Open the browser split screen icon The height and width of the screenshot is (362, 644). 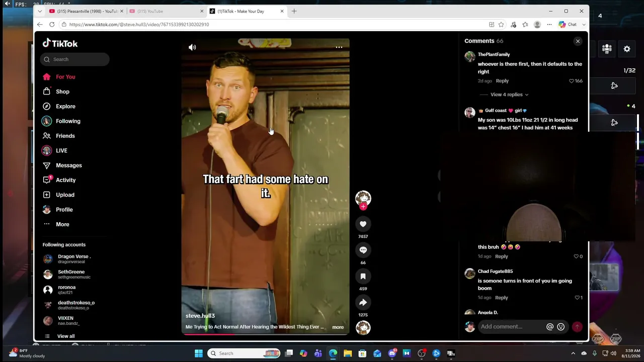pos(492,24)
